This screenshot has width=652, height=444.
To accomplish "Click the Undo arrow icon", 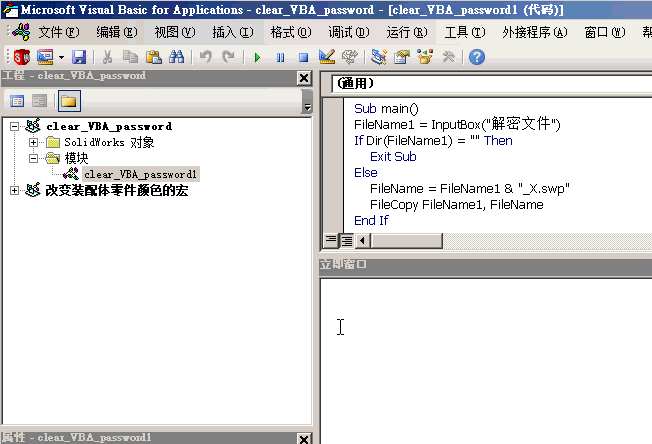I will 205,57.
